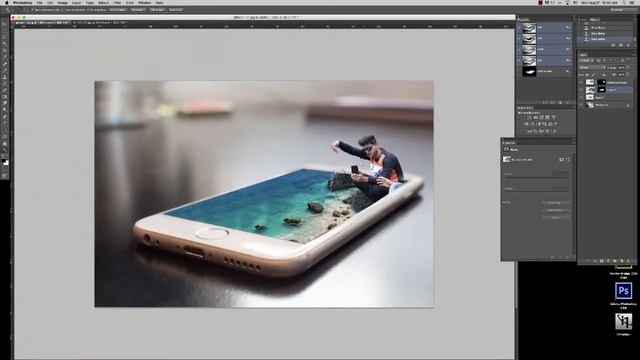
Task: Click Create new adjustment layer icon
Action: 608,260
